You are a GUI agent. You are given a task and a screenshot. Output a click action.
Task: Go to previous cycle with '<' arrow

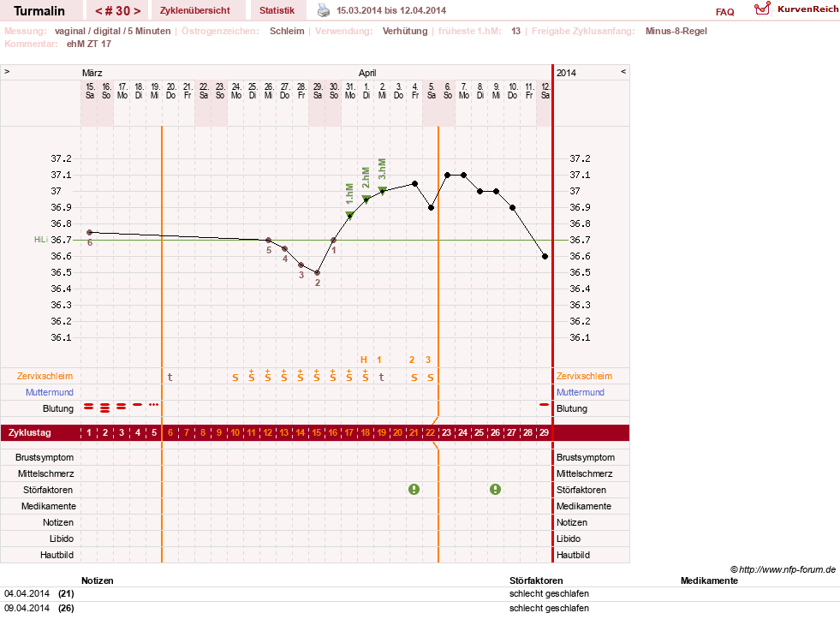click(98, 11)
